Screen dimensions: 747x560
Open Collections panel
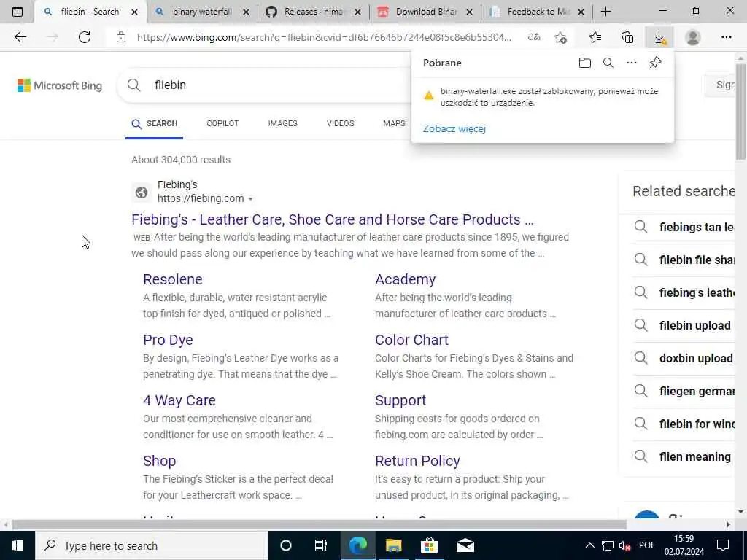coord(627,37)
